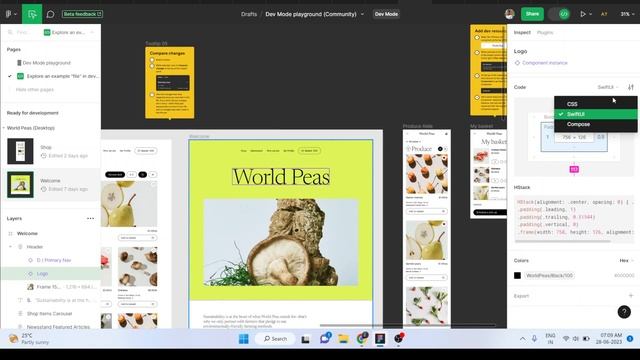The image size is (640, 360).
Task: Open File Explorer from taskbar
Action: (343, 339)
